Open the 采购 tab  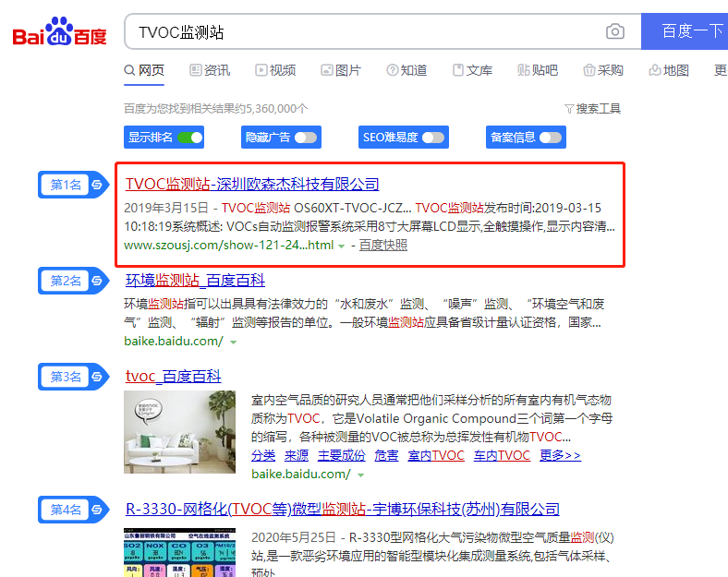603,70
